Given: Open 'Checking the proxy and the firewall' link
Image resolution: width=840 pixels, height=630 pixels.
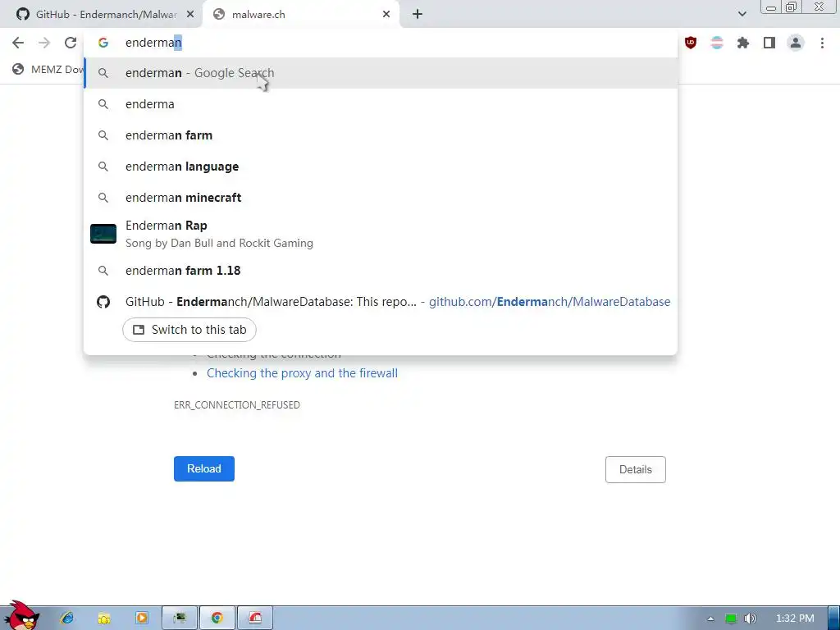Looking at the screenshot, I should point(302,373).
